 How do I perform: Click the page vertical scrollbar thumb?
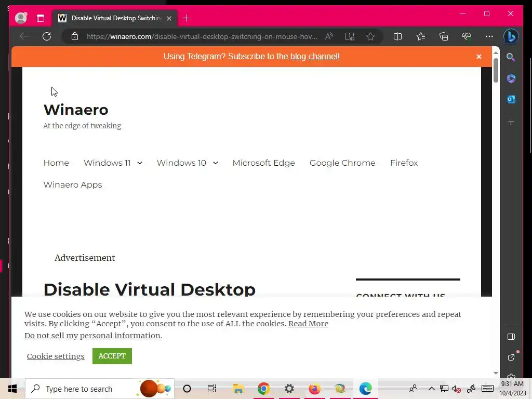pyautogui.click(x=496, y=70)
